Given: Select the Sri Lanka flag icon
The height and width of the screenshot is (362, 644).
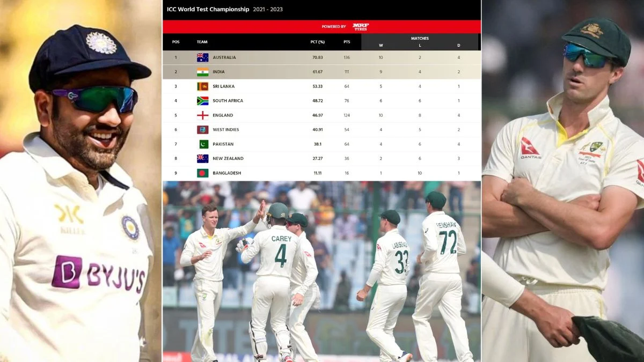Looking at the screenshot, I should click(202, 86).
